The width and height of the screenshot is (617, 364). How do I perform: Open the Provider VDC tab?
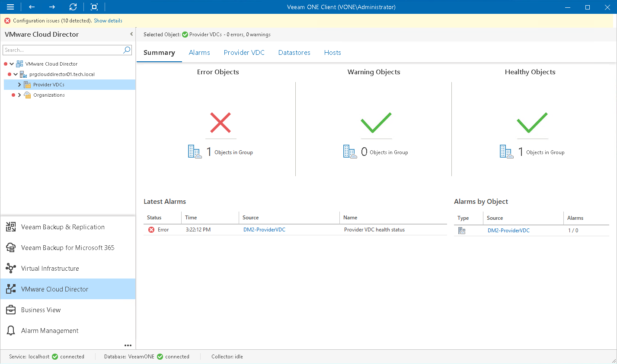tap(244, 53)
